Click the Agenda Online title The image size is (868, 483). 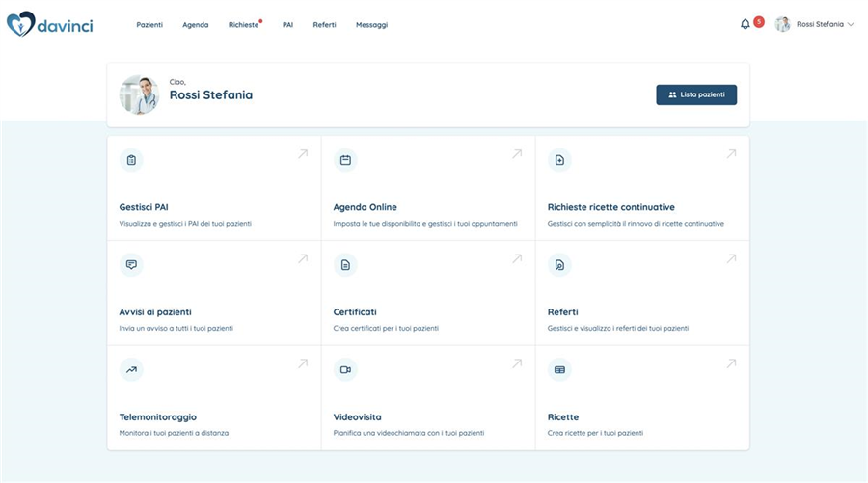click(x=365, y=207)
